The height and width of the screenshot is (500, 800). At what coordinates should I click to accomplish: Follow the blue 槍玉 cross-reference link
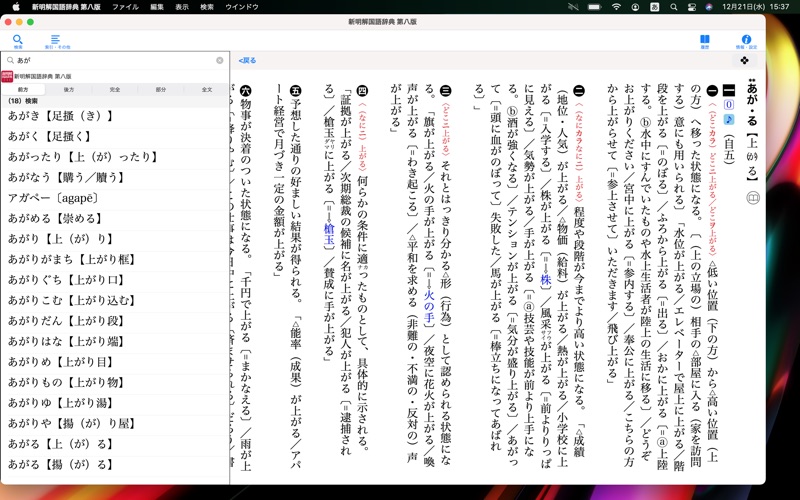tap(329, 234)
